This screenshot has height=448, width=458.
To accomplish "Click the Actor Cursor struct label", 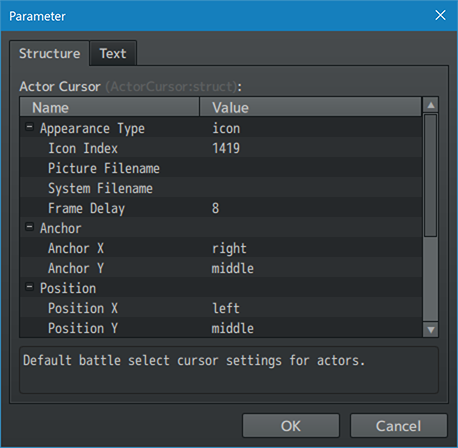I will [x=131, y=87].
